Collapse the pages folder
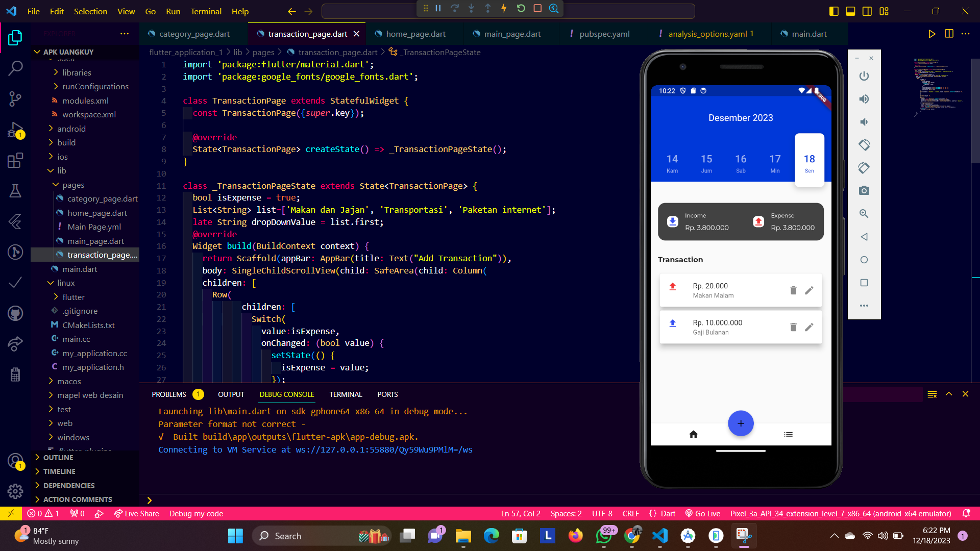The height and width of the screenshot is (551, 980). [x=73, y=185]
